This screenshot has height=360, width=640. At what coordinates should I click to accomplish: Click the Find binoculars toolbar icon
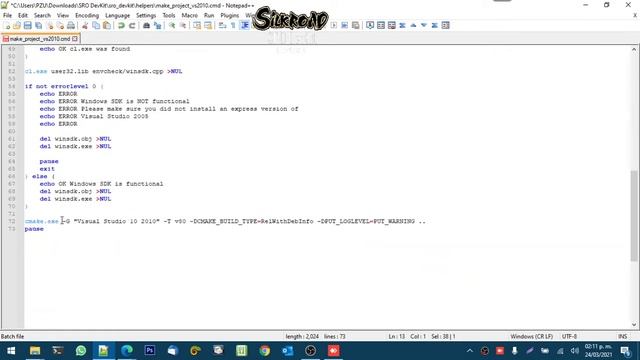point(146,26)
